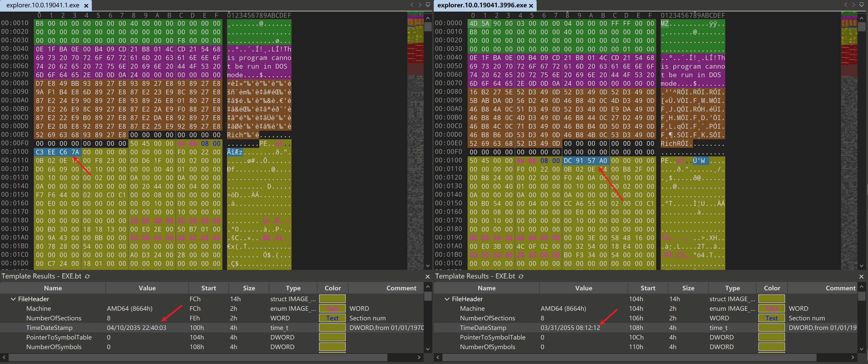This screenshot has width=868, height=364.
Task: Click scroll-up arrow of right hex view
Action: point(862,18)
